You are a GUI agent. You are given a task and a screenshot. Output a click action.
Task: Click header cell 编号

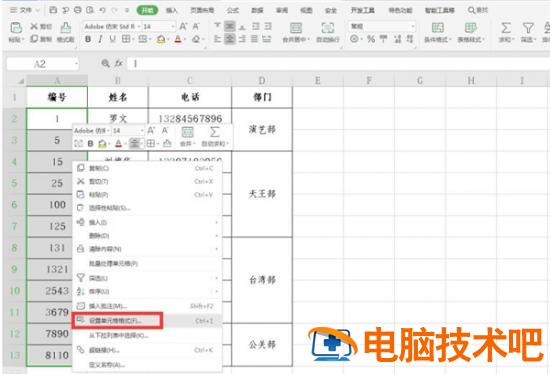57,97
